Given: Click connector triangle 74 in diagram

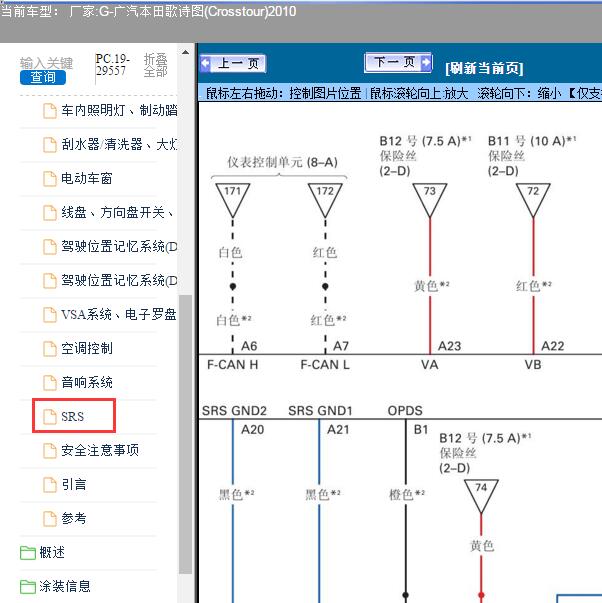Looking at the screenshot, I should (x=481, y=496).
